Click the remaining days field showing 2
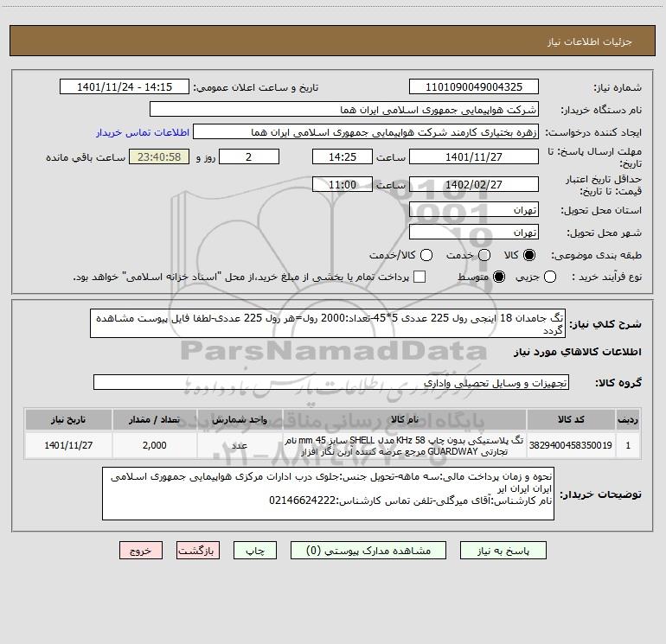666x644 pixels. [x=249, y=156]
